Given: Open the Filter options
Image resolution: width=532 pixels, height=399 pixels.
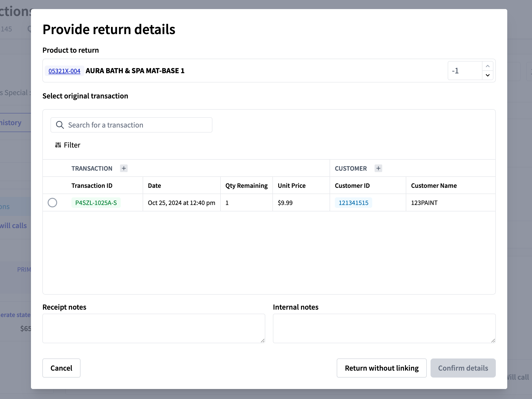Looking at the screenshot, I should 68,145.
